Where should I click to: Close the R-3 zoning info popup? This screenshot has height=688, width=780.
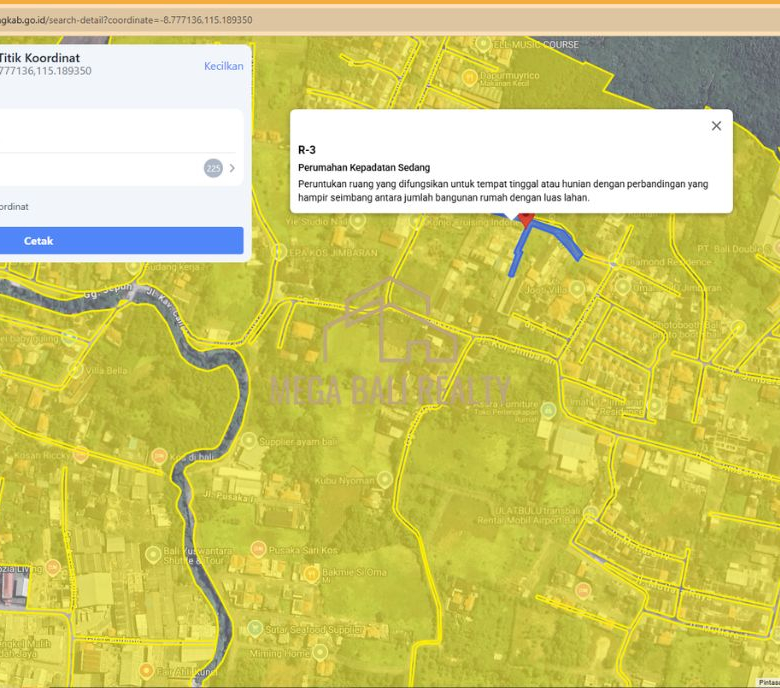(716, 126)
